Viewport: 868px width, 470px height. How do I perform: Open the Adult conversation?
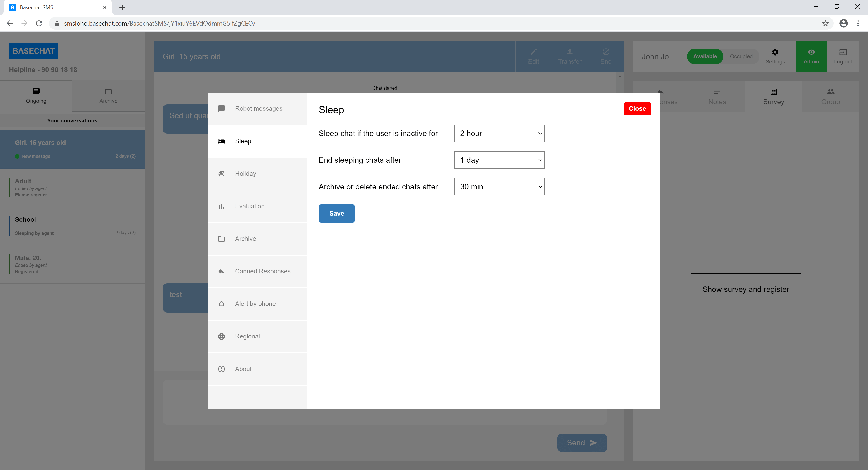pos(72,188)
